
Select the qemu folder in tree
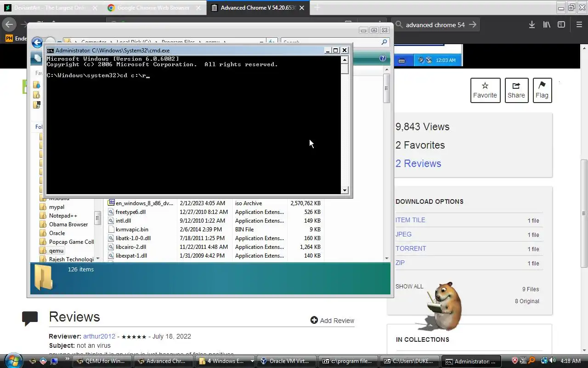click(x=56, y=251)
